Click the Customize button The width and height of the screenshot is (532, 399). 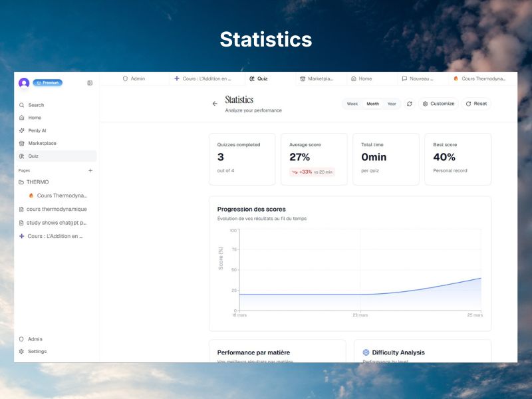point(438,104)
